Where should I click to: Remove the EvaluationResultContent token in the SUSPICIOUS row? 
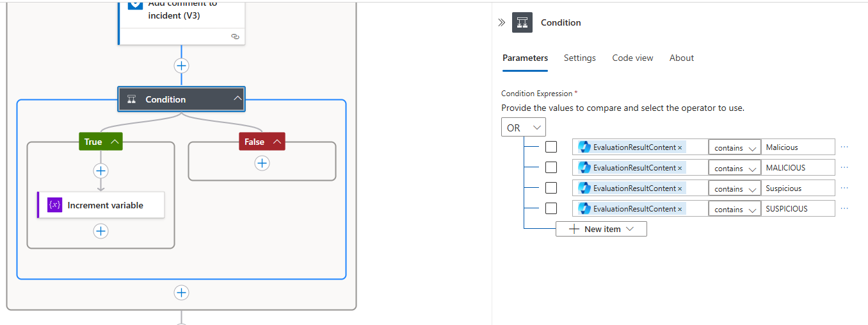point(680,209)
